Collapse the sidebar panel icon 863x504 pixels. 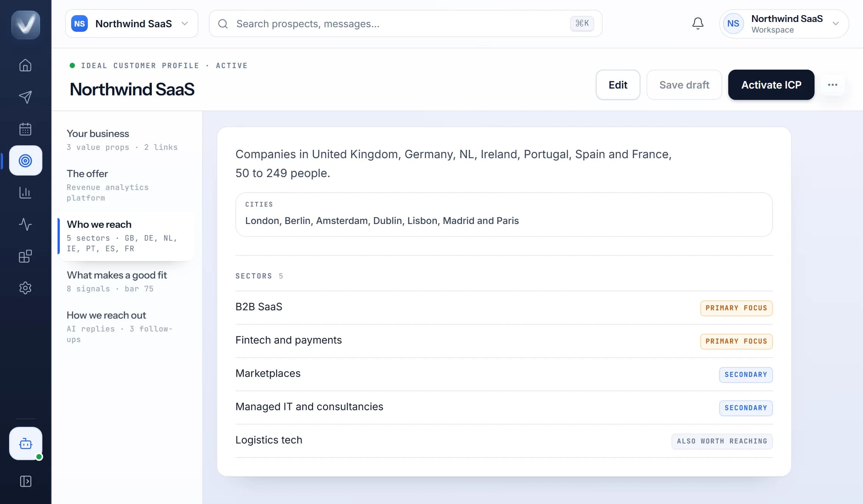tap(25, 481)
